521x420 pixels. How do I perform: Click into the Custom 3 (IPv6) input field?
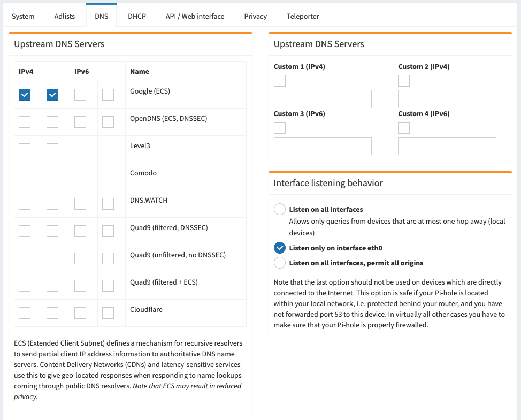click(x=323, y=146)
